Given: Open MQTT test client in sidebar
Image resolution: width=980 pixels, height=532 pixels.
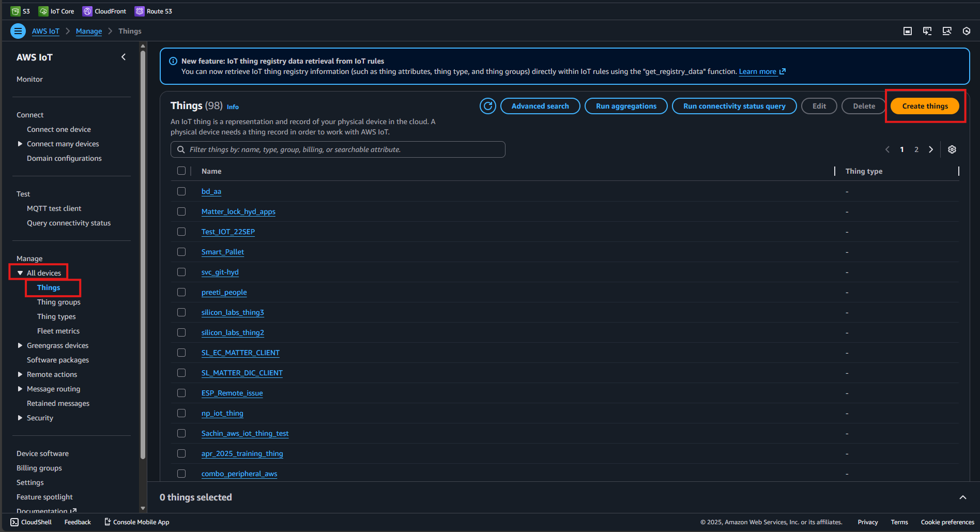Looking at the screenshot, I should pos(54,208).
